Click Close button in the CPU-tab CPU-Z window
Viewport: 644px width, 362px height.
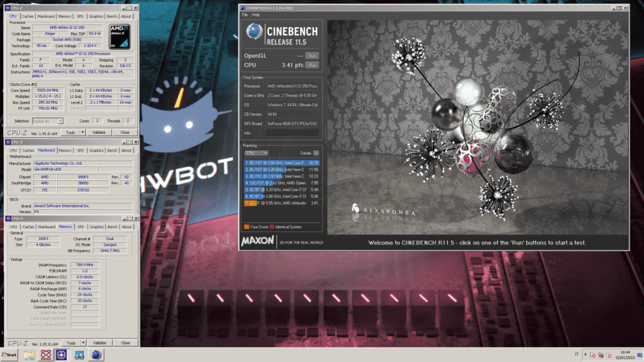pos(125,133)
